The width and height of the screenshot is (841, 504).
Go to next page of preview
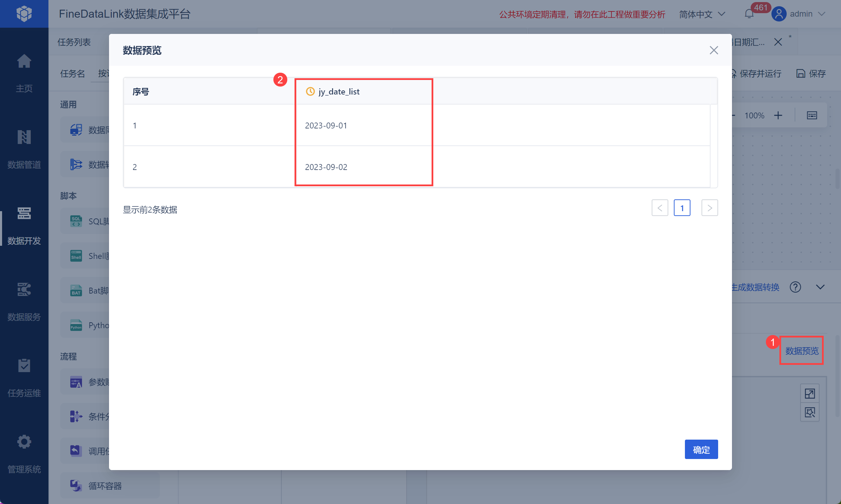[709, 208]
